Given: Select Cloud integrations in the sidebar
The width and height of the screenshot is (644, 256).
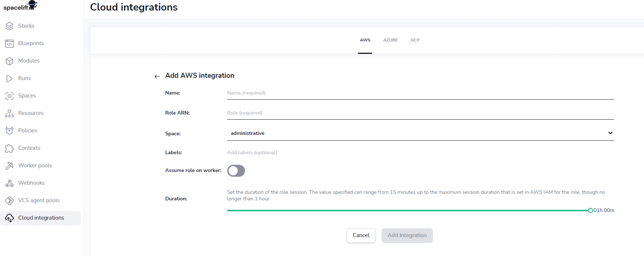Looking at the screenshot, I should (40, 218).
